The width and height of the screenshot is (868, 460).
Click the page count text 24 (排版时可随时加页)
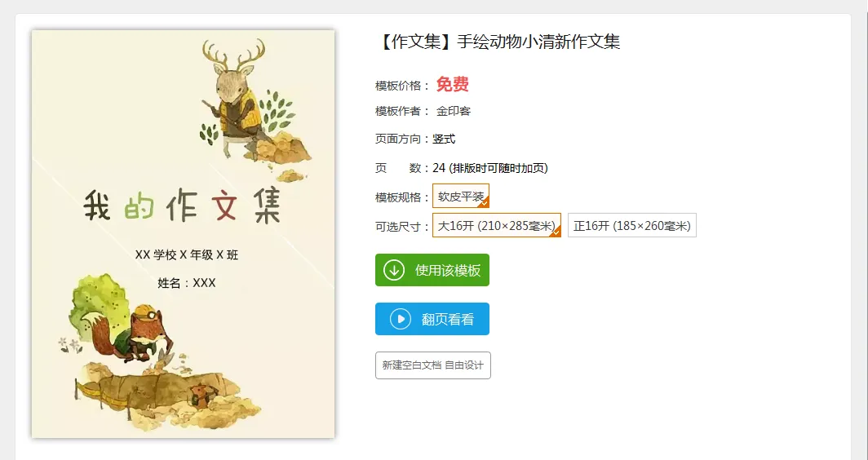tap(490, 168)
